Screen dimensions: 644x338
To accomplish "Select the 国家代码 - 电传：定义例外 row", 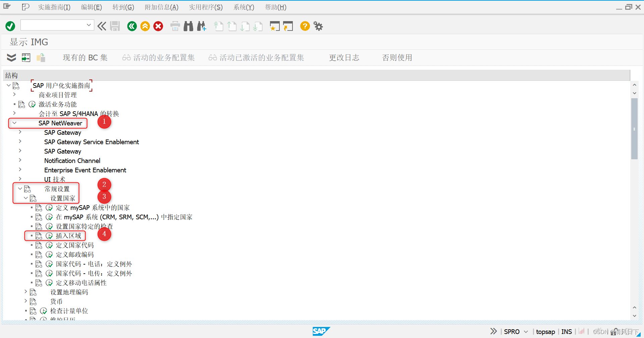I will pos(94,273).
